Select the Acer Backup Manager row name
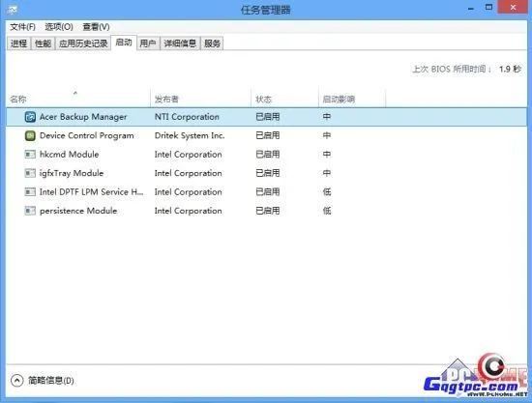This screenshot has height=403, width=532. pyautogui.click(x=83, y=117)
